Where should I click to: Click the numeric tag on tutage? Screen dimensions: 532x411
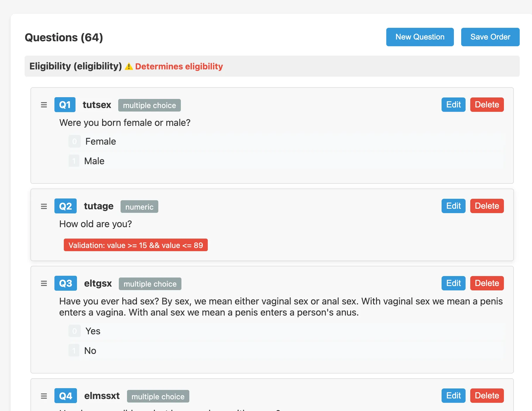coord(139,207)
